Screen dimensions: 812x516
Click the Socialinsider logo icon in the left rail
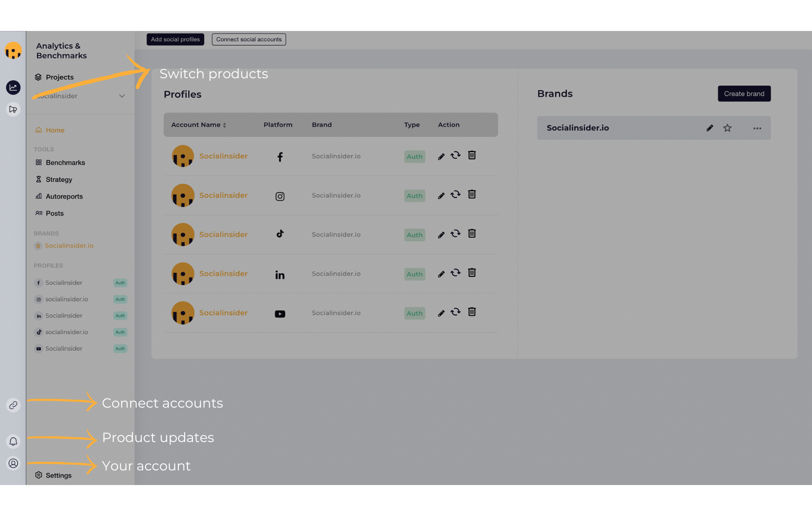(13, 51)
